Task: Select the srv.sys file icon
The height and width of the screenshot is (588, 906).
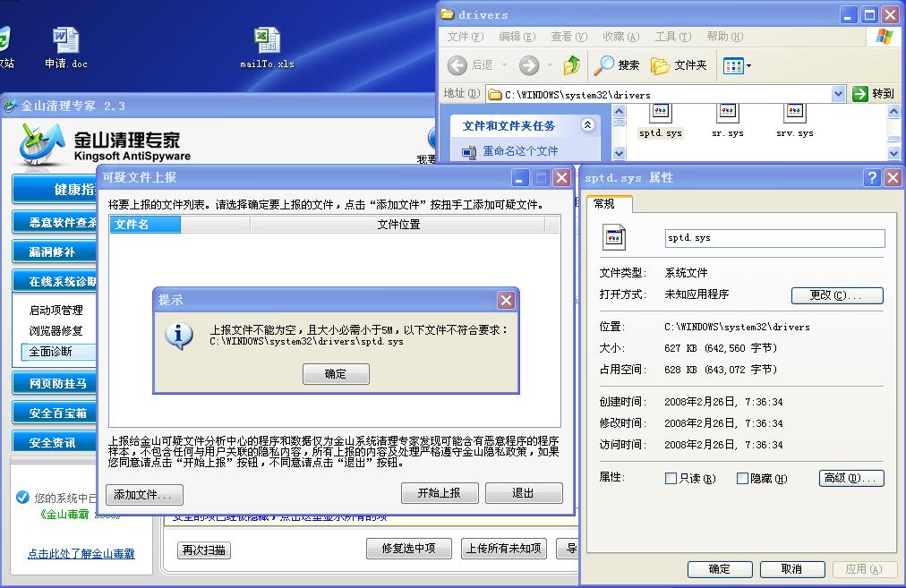Action: (794, 122)
